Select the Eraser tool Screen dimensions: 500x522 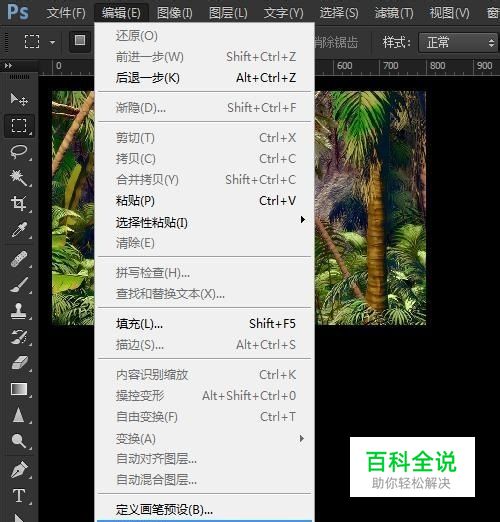pyautogui.click(x=19, y=363)
